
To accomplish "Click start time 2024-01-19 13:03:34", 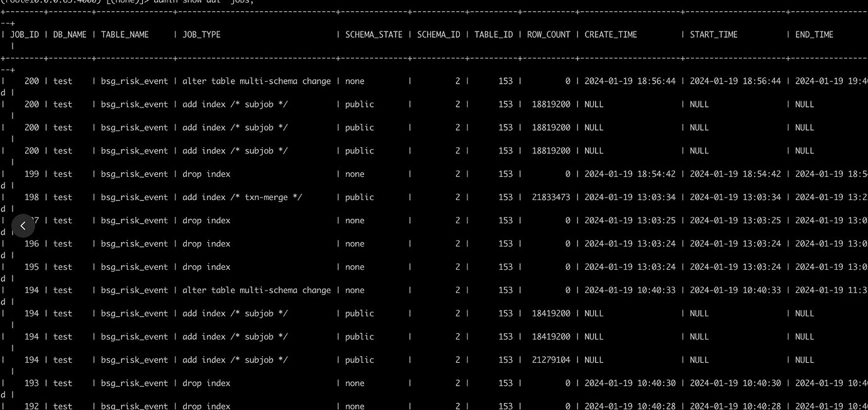I will pyautogui.click(x=735, y=197).
